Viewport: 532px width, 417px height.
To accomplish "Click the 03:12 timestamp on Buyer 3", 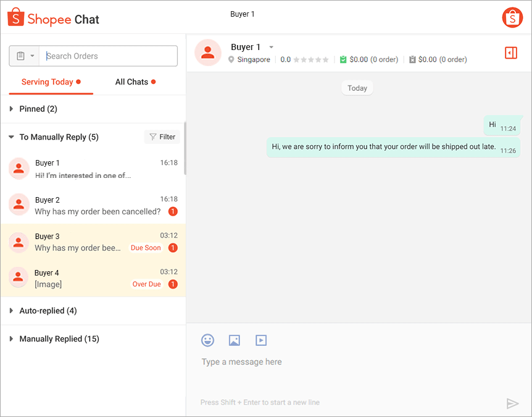I will (x=169, y=235).
